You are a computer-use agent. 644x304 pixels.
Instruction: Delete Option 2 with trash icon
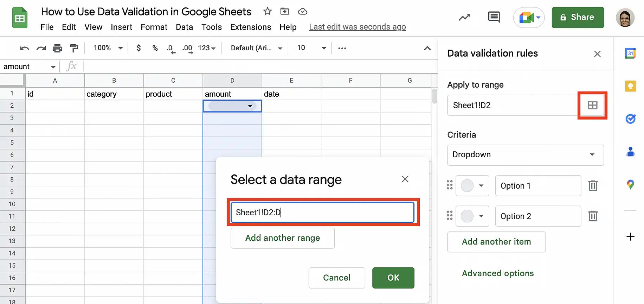point(593,216)
